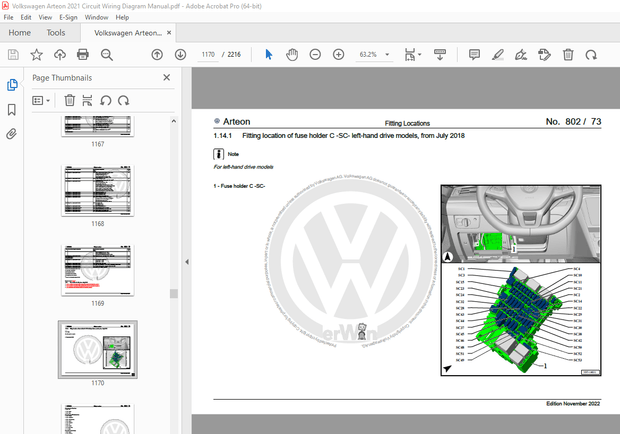
Task: Open the Help menu
Action: [122, 17]
